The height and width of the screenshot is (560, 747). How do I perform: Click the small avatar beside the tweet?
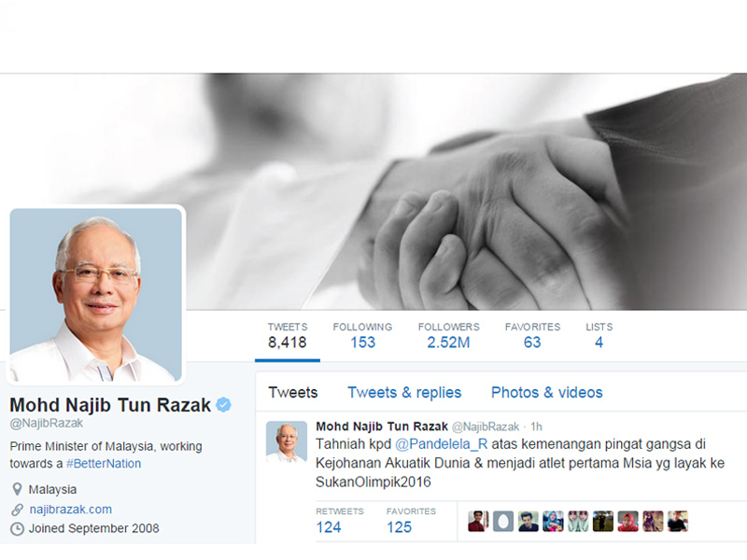287,441
